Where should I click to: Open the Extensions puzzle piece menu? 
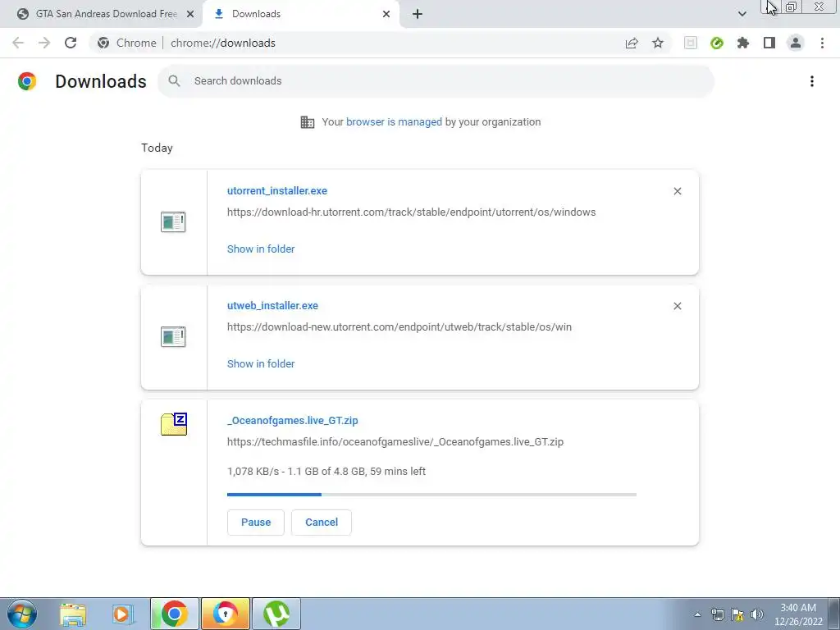(x=743, y=43)
